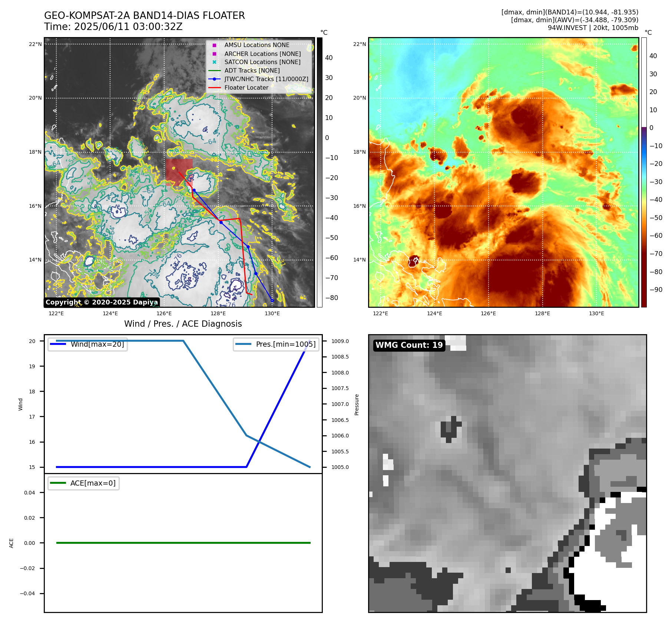Screen dimensions: 672x626
Task: Click the southernmost blue JTWC track point
Action: pyautogui.click(x=272, y=300)
